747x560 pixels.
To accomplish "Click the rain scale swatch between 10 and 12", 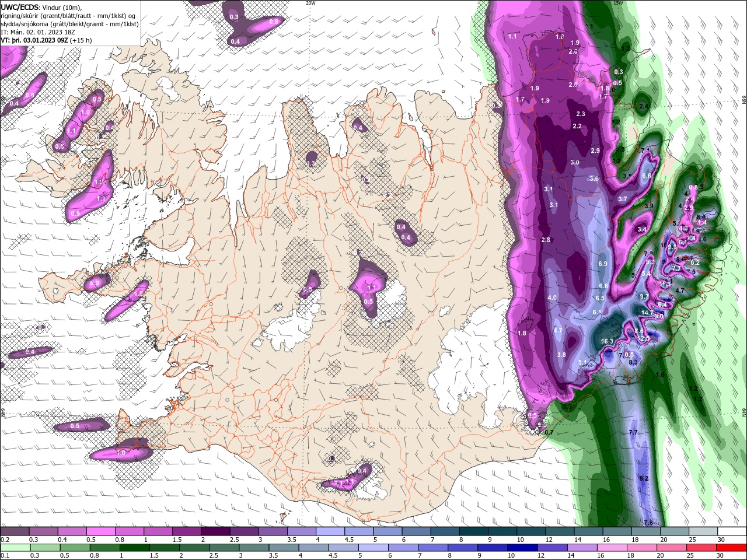I will coord(522,548).
